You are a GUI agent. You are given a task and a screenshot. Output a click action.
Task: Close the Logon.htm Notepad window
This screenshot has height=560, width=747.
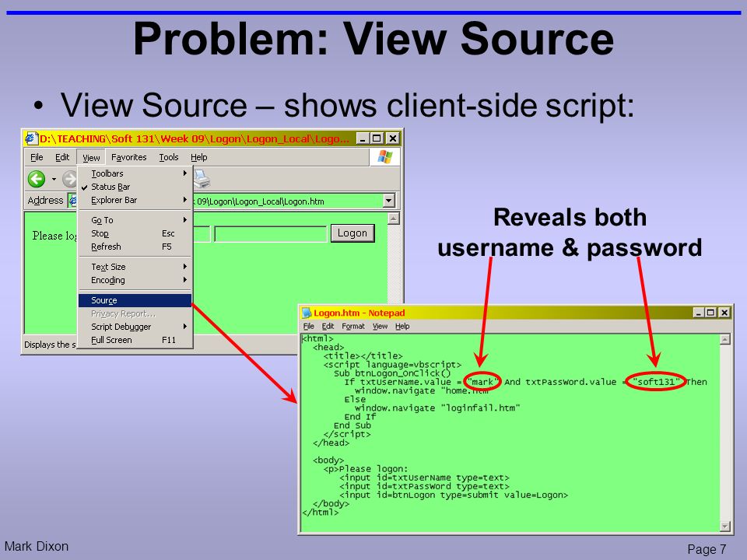click(724, 313)
